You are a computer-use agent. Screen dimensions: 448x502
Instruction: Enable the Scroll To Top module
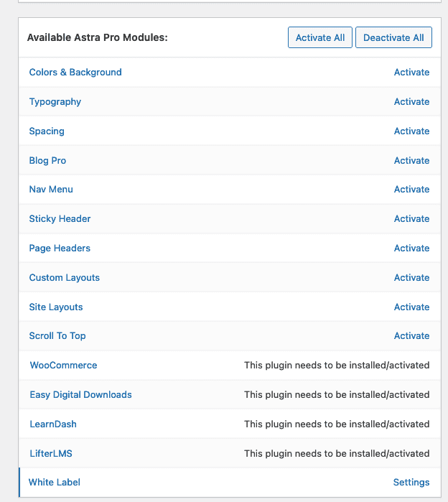click(411, 336)
